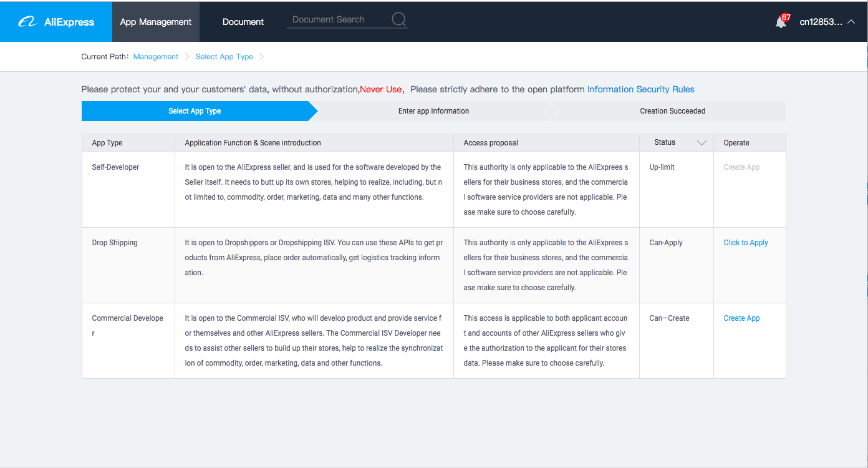868x468 pixels.
Task: Click disabled Create App for Self-Developer
Action: [x=741, y=167]
